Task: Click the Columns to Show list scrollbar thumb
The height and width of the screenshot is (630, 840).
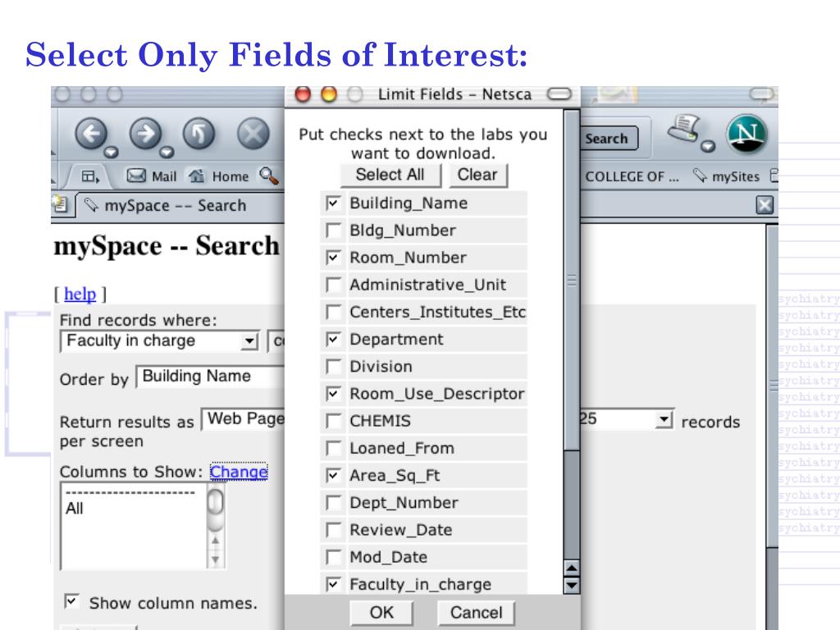Action: point(216,503)
